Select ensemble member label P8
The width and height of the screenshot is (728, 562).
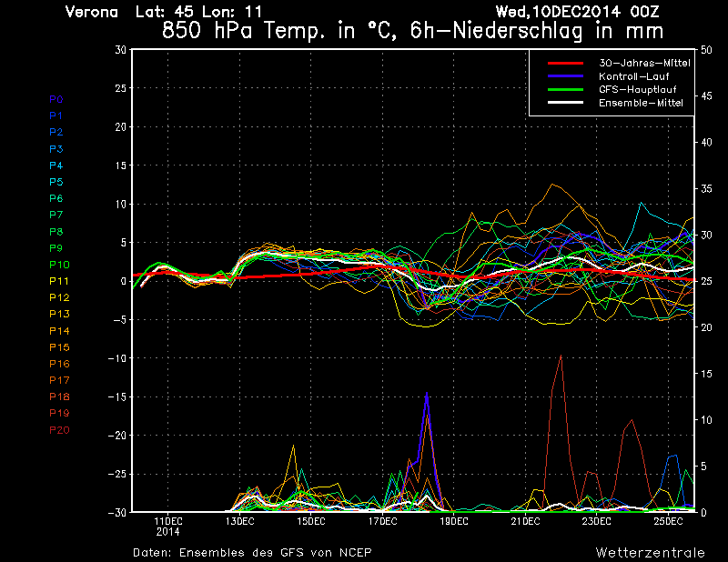pyautogui.click(x=56, y=232)
